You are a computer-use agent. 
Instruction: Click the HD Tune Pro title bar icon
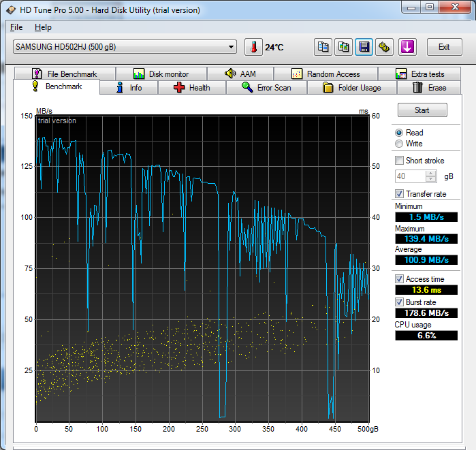point(11,10)
